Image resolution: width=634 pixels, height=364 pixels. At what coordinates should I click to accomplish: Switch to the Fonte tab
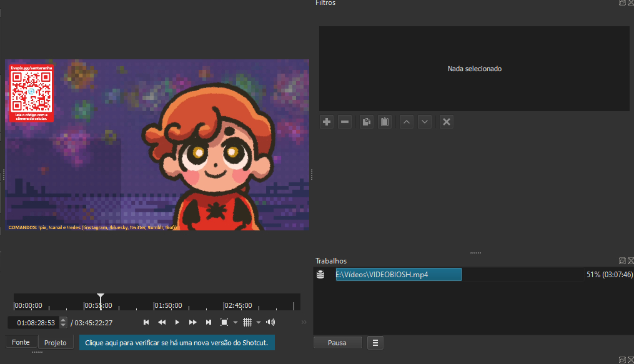pos(21,342)
